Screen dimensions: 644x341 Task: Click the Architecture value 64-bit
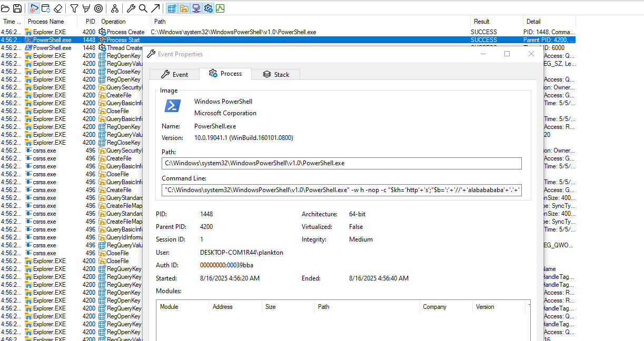point(358,214)
